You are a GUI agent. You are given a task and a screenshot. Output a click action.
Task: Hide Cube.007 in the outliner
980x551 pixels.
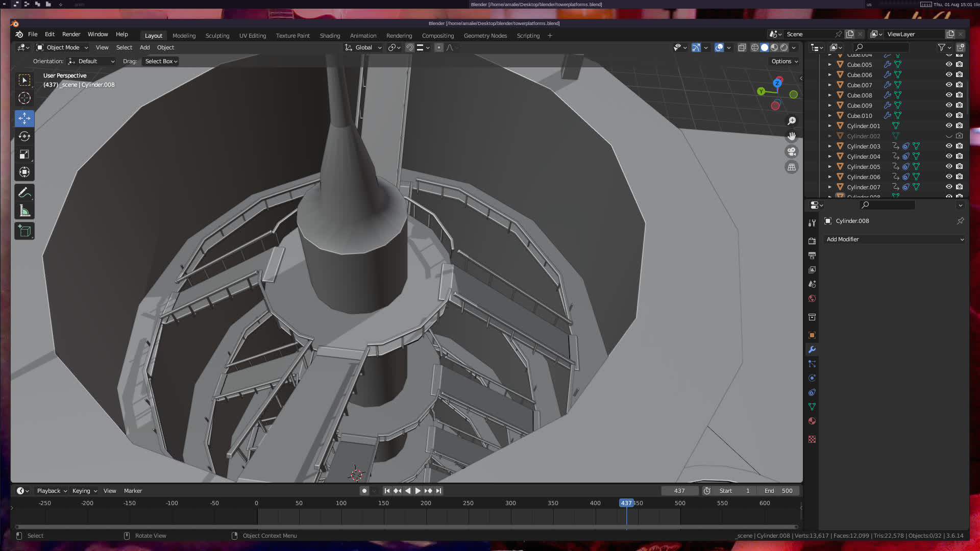coord(949,85)
